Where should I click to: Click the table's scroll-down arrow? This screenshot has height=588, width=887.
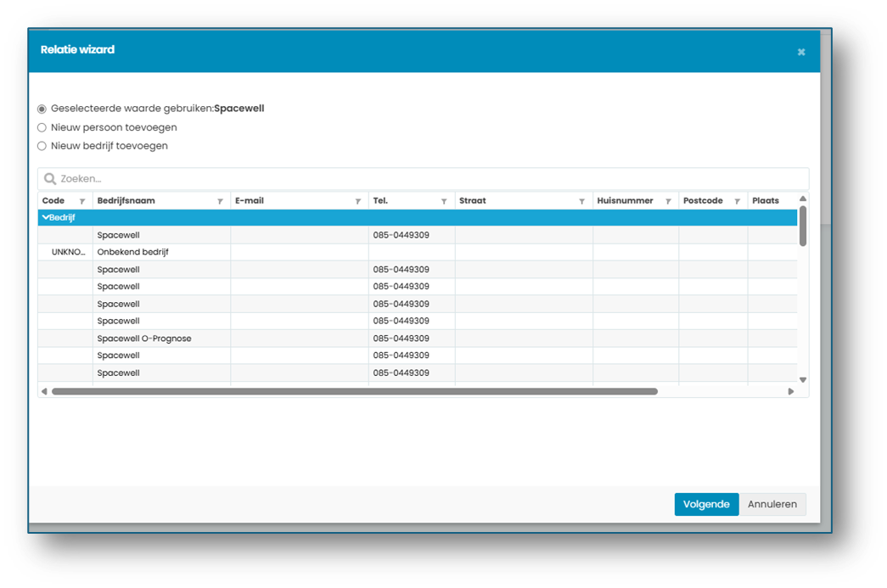(803, 380)
